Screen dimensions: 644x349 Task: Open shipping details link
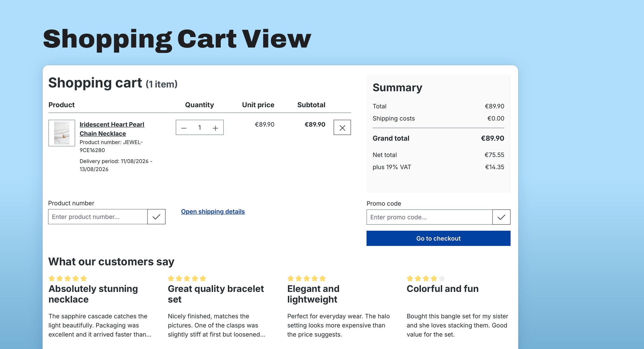[213, 212]
